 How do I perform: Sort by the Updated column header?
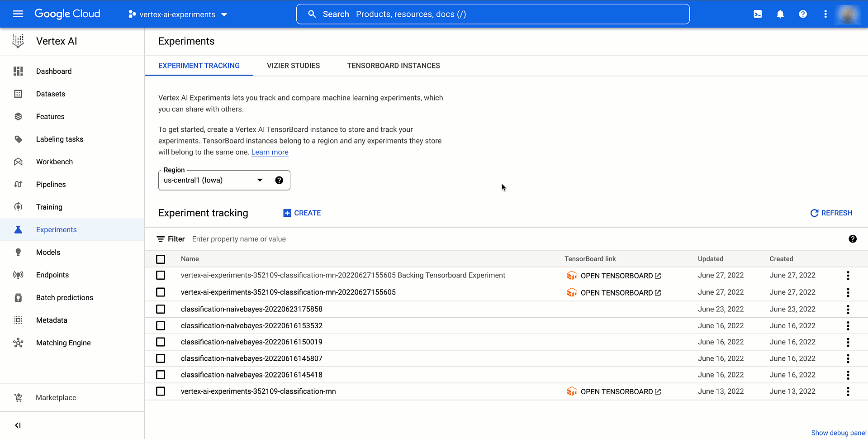click(711, 259)
